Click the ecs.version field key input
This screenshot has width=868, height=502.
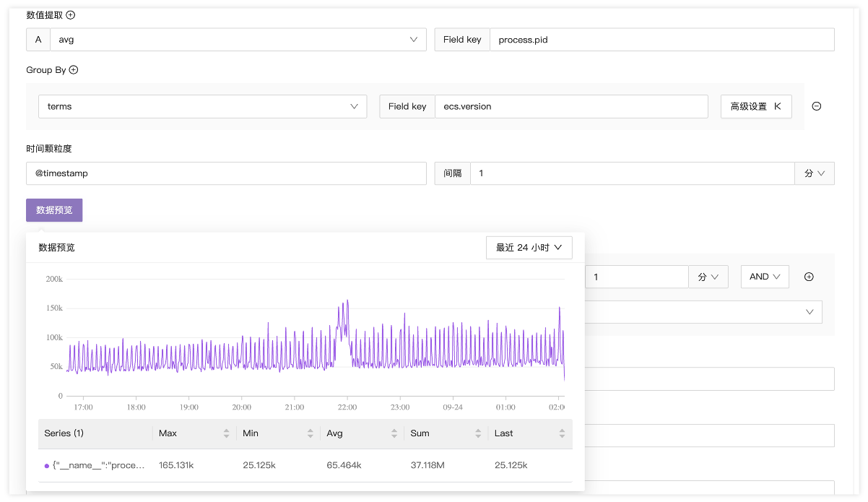[570, 106]
